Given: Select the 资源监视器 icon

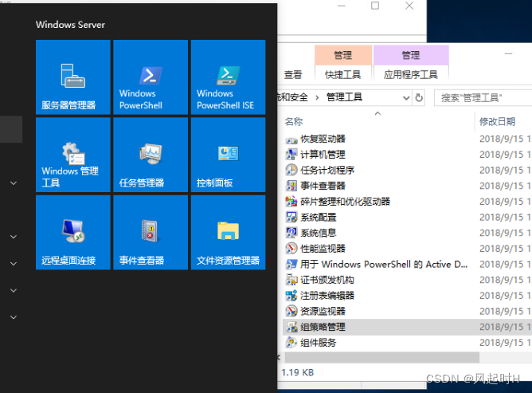Looking at the screenshot, I should [291, 311].
